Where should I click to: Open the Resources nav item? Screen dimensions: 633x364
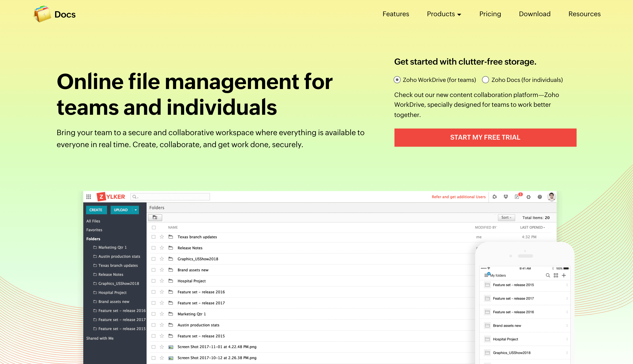(584, 14)
